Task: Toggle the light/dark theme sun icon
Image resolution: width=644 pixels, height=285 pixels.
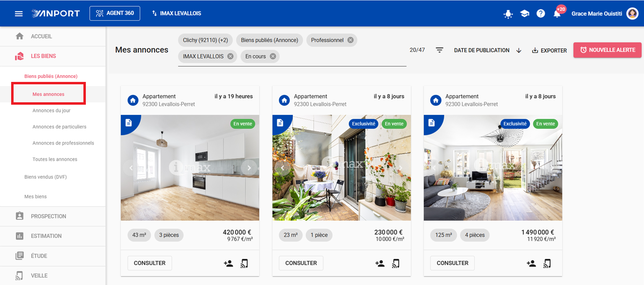Action: pos(508,14)
